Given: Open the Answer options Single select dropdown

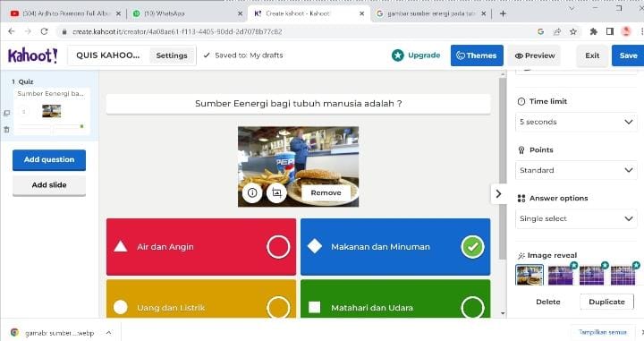Looking at the screenshot, I should click(x=576, y=218).
